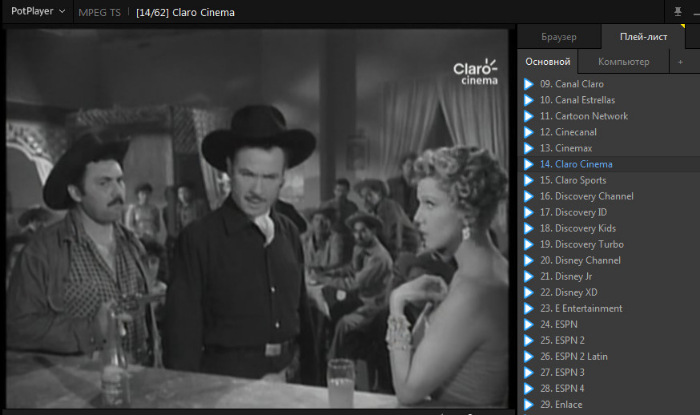Click the play icon beside ESPN 3
Screen dimensions: 700x415
click(529, 373)
